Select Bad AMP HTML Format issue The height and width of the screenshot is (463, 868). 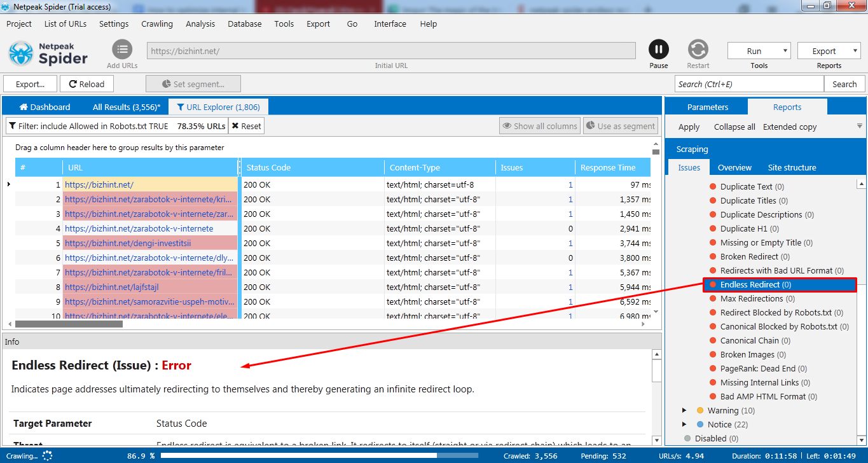(x=762, y=396)
